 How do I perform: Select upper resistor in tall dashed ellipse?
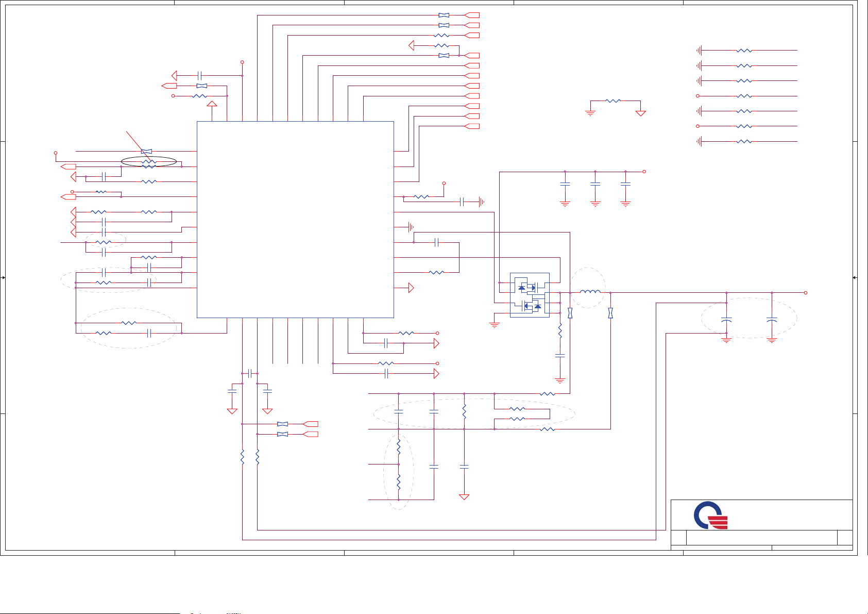click(x=399, y=446)
